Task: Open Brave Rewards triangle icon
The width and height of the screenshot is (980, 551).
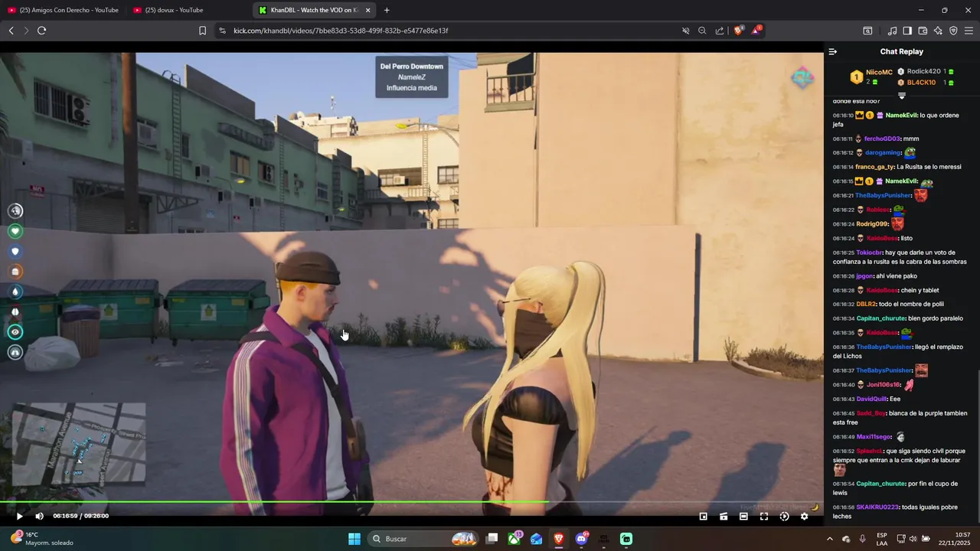Action: pos(756,31)
